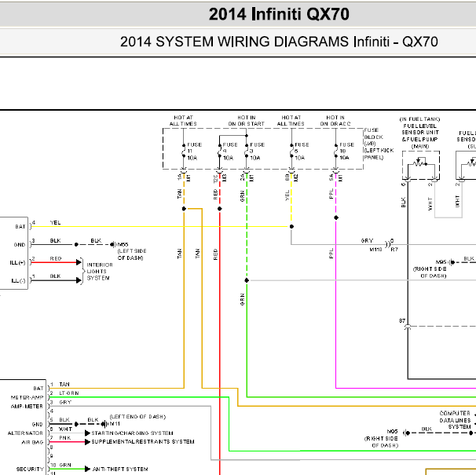
Task: Click the "R7" connector label
Action: tap(394, 250)
